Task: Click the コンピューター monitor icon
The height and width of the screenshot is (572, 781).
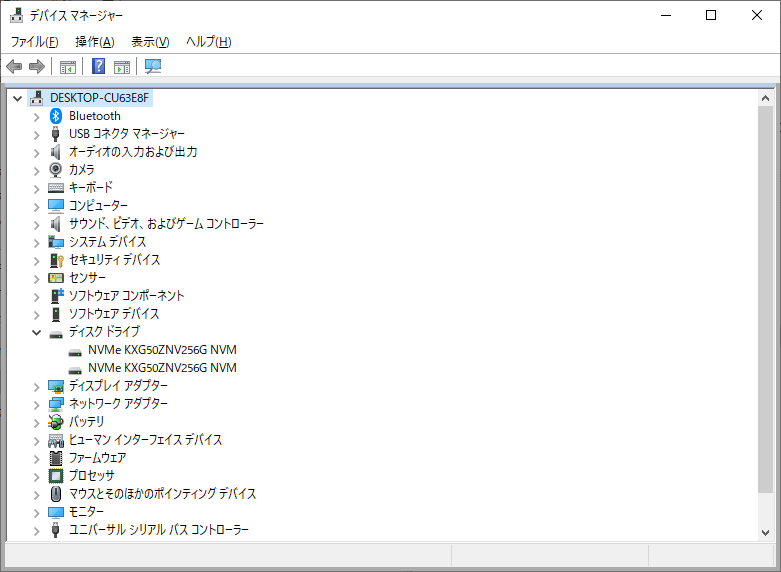Action: tap(56, 206)
